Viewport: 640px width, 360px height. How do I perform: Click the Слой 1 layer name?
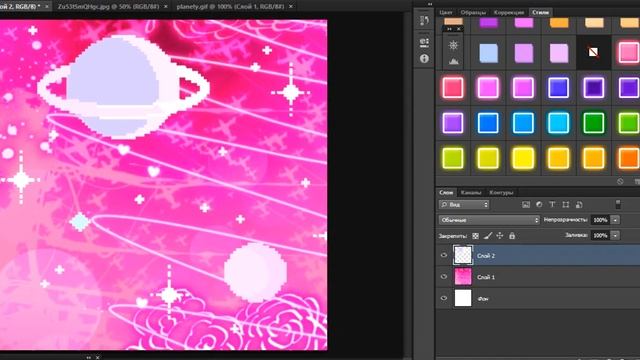(x=486, y=277)
